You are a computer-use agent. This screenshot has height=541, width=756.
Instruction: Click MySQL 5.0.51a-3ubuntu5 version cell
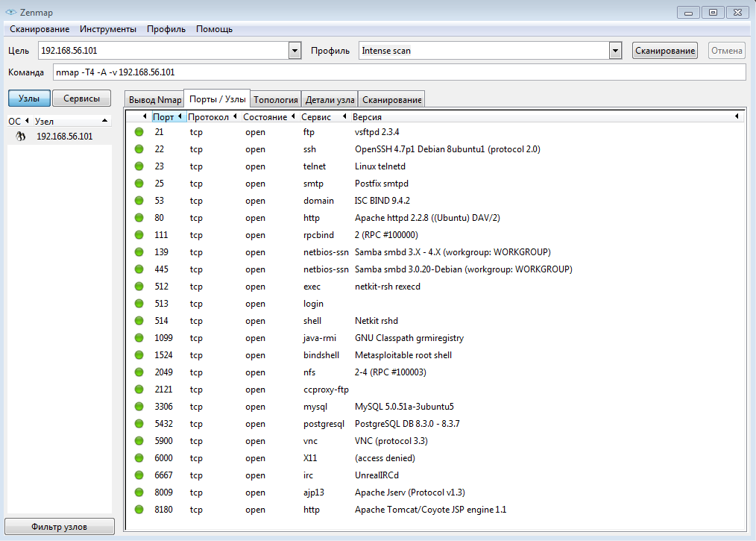click(x=404, y=407)
